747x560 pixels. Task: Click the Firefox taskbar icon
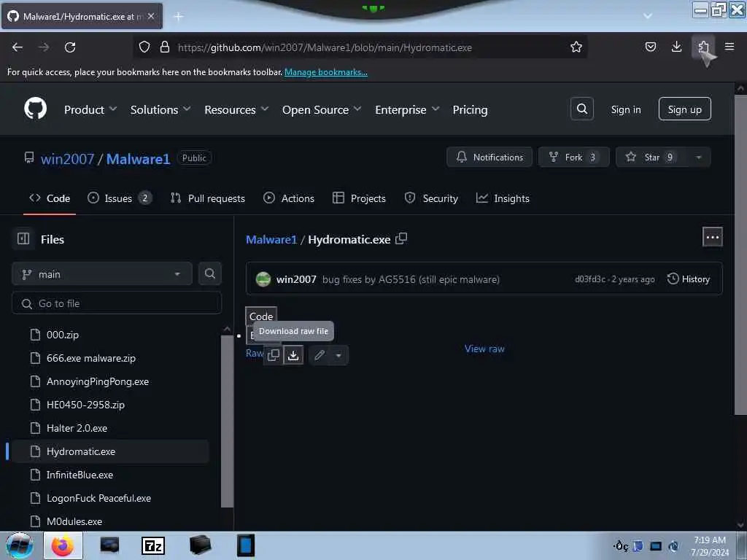point(63,545)
